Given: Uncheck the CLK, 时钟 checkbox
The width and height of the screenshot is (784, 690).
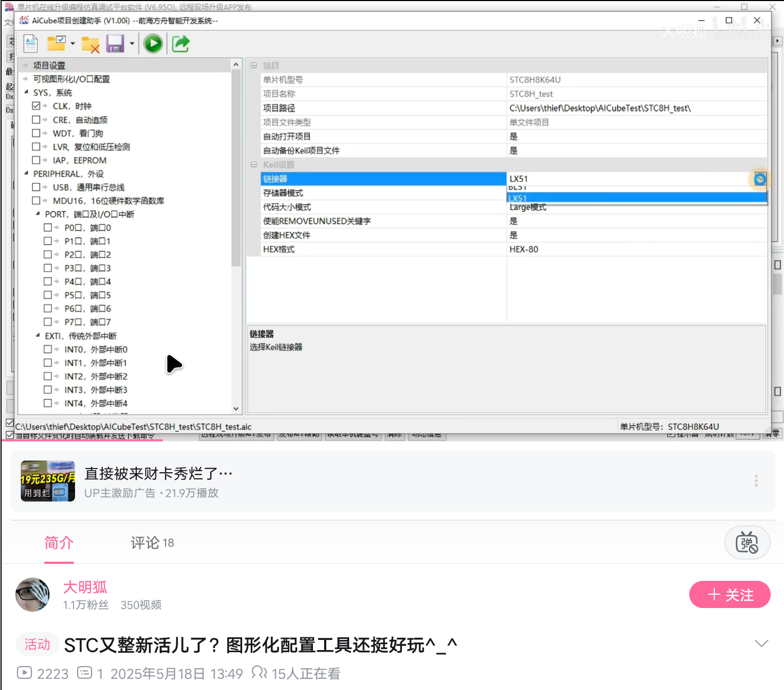Looking at the screenshot, I should (36, 106).
